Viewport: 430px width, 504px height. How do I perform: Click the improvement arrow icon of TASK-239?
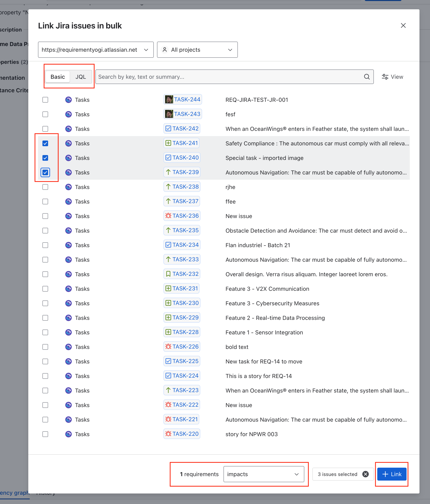click(168, 172)
